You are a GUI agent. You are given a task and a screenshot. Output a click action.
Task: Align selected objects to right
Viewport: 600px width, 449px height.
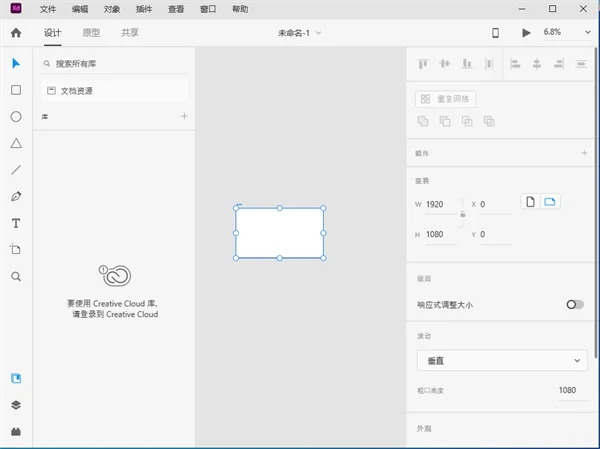559,64
